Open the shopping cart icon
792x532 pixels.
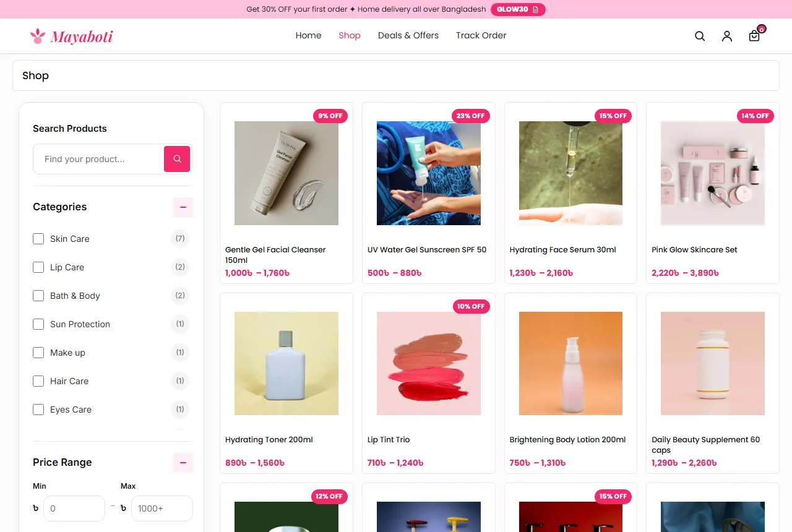(754, 36)
